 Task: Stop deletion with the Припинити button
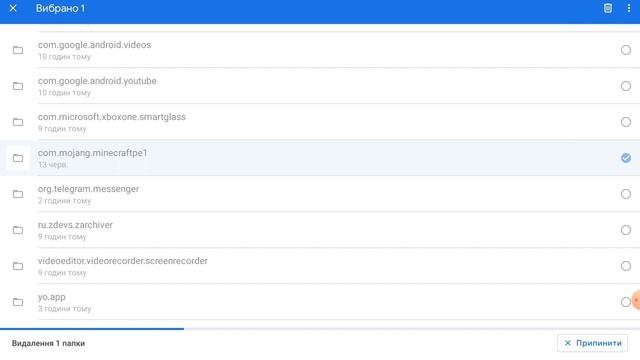(x=592, y=343)
